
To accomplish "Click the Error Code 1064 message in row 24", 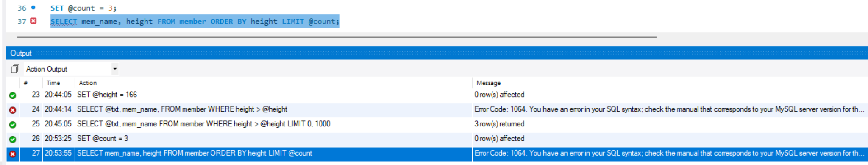I will tap(669, 109).
